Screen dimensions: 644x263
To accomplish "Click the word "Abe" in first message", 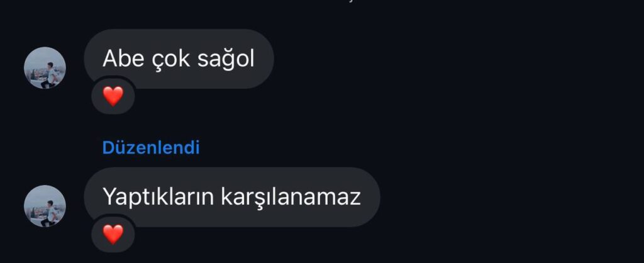I will coord(123,59).
